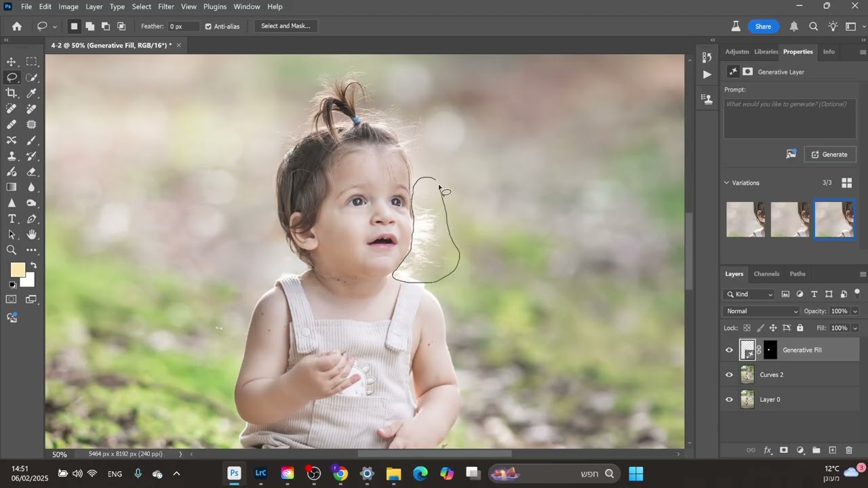Click the white background color swatch
Viewport: 868px width, 488px height.
click(29, 281)
